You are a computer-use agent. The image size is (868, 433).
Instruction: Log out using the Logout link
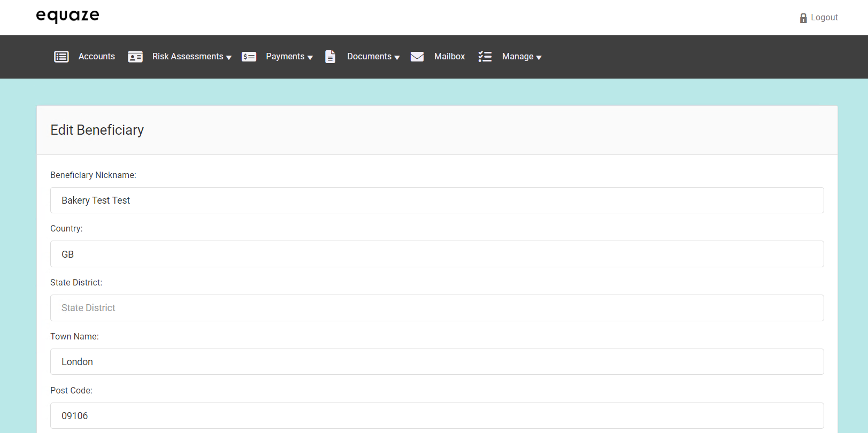pyautogui.click(x=824, y=18)
